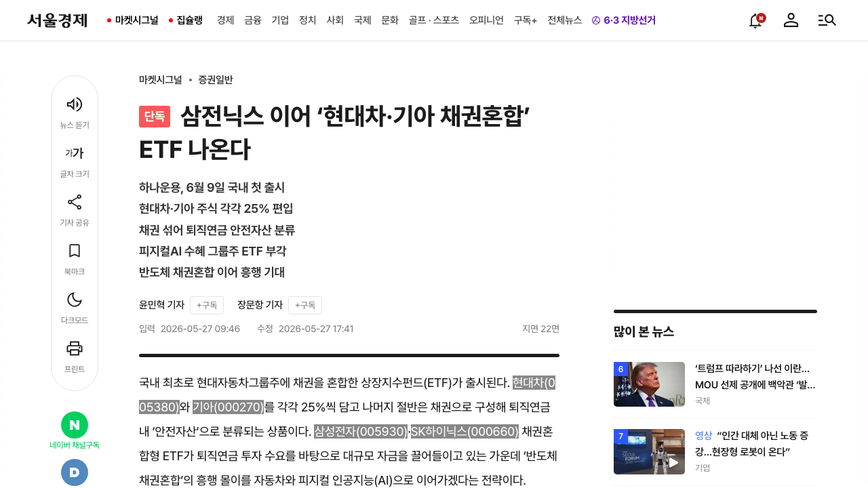Open reporter 장문항 기자 name
This screenshot has height=488, width=868.
click(x=260, y=305)
